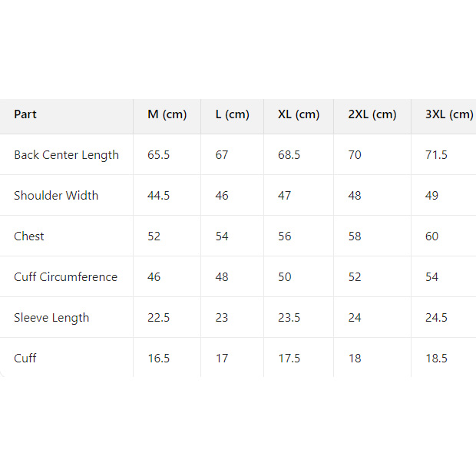The height and width of the screenshot is (476, 476).
Task: Click the Part column header
Action: click(x=25, y=114)
